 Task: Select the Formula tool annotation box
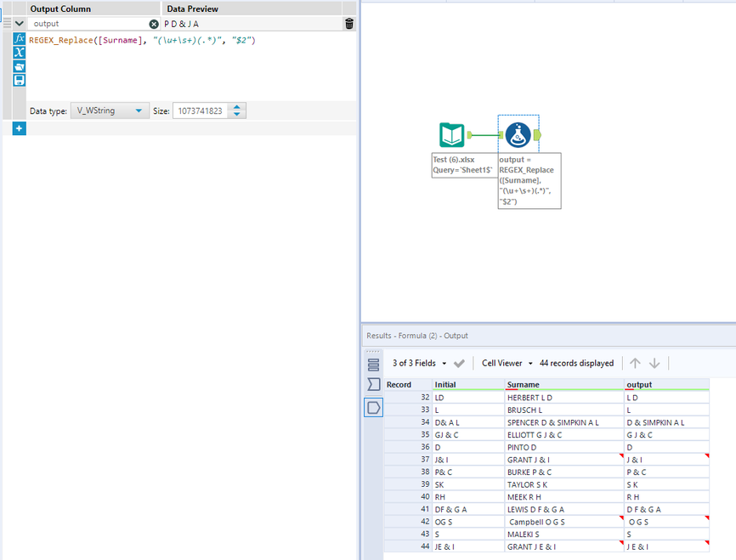click(529, 181)
